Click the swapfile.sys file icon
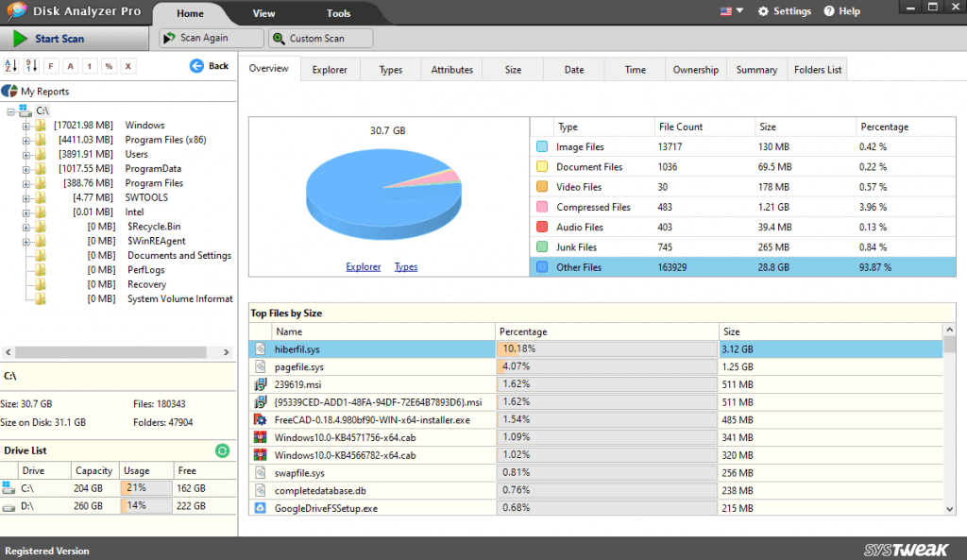This screenshot has width=967, height=560. 261,473
